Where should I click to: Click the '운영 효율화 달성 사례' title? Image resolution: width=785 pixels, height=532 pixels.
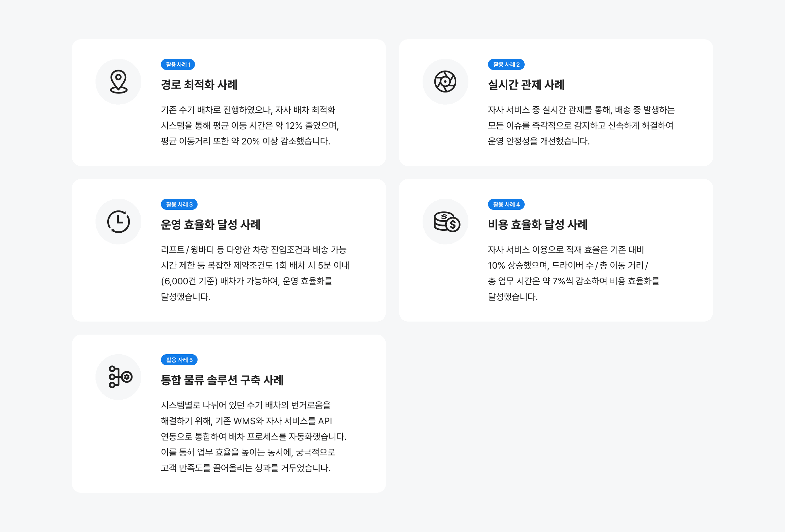[x=210, y=224]
